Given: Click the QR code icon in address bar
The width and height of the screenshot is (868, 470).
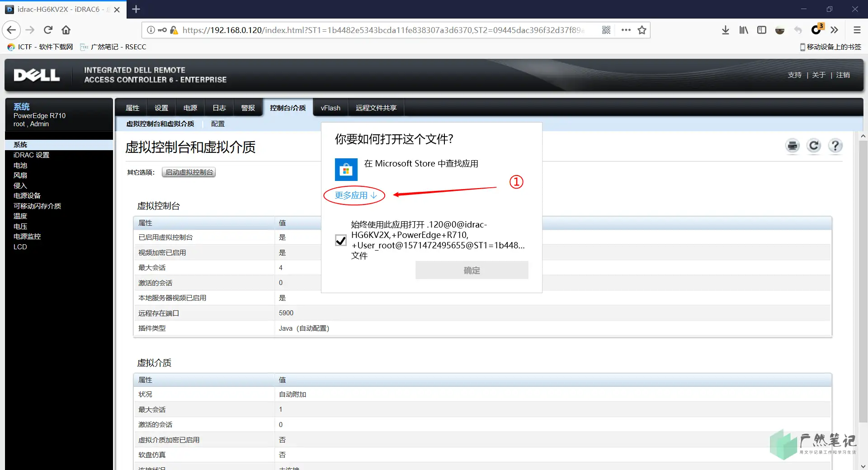Looking at the screenshot, I should pyautogui.click(x=606, y=30).
